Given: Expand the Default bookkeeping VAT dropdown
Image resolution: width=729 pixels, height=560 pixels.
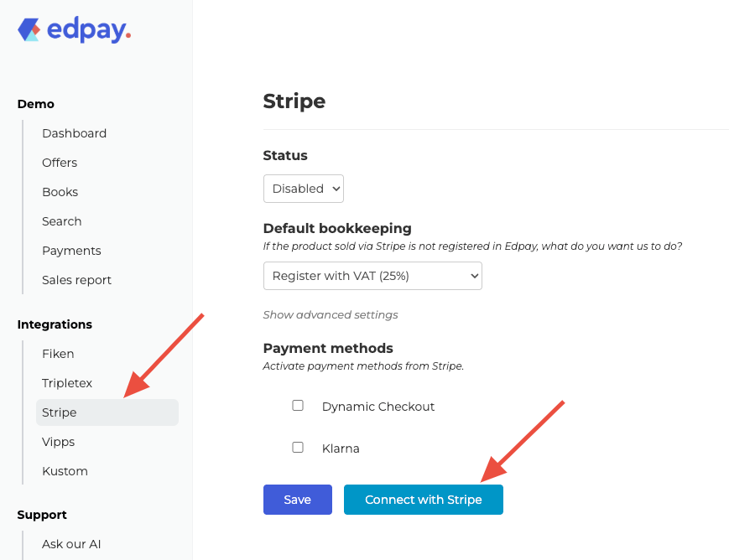Looking at the screenshot, I should coord(372,276).
